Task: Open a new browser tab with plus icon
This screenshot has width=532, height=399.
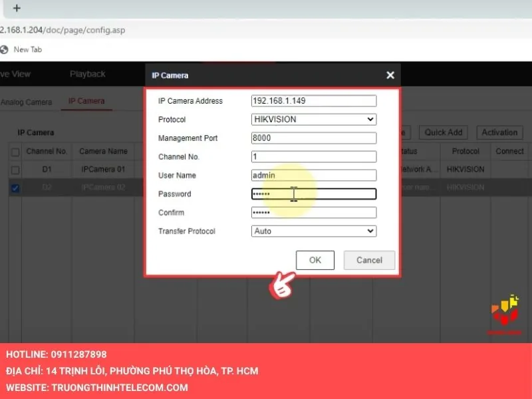Action: click(17, 8)
